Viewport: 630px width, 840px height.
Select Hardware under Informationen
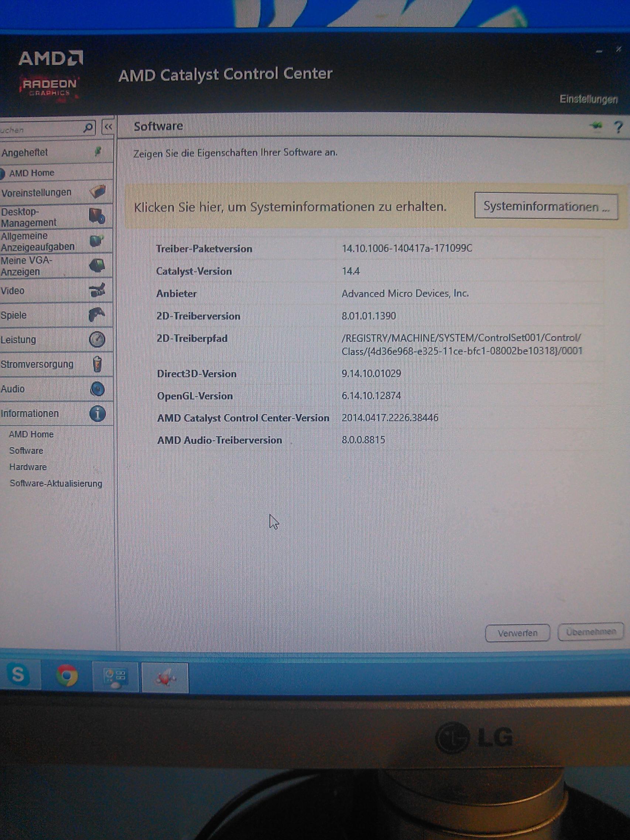pos(28,467)
